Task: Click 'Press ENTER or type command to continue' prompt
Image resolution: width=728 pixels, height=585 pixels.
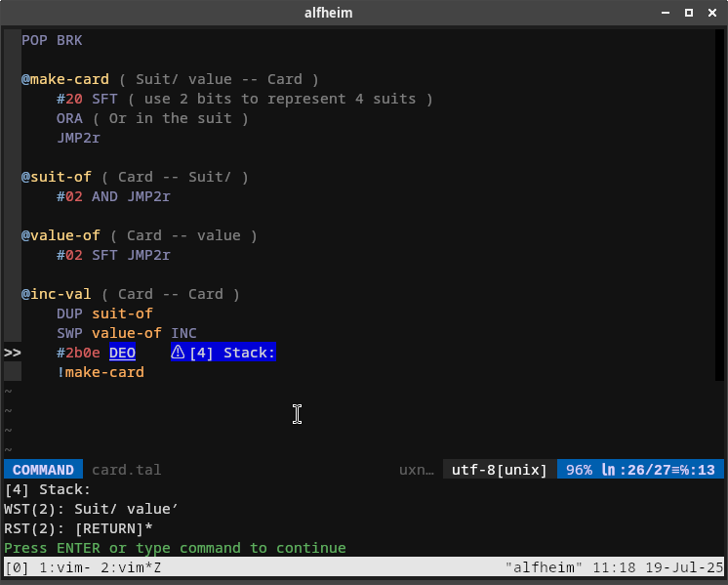Action: click(175, 548)
